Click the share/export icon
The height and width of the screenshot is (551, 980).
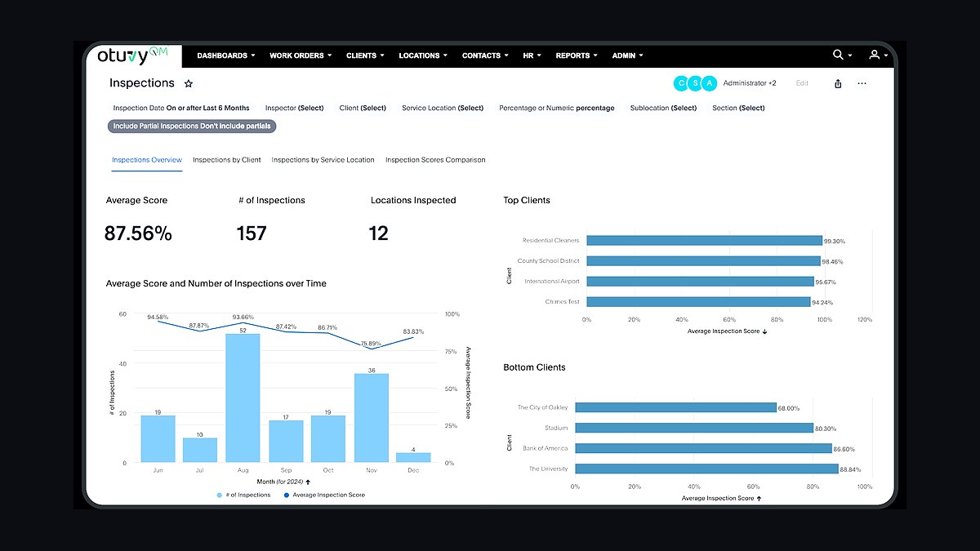click(838, 83)
